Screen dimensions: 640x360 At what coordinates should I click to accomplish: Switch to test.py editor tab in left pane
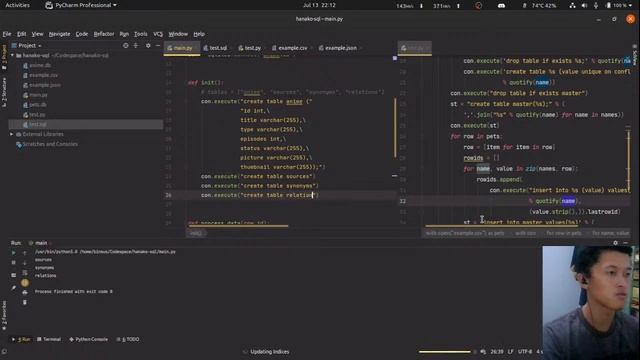[x=250, y=48]
